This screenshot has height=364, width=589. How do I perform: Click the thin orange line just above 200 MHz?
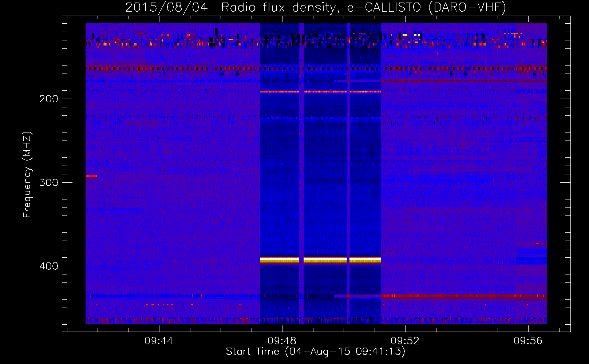point(320,92)
